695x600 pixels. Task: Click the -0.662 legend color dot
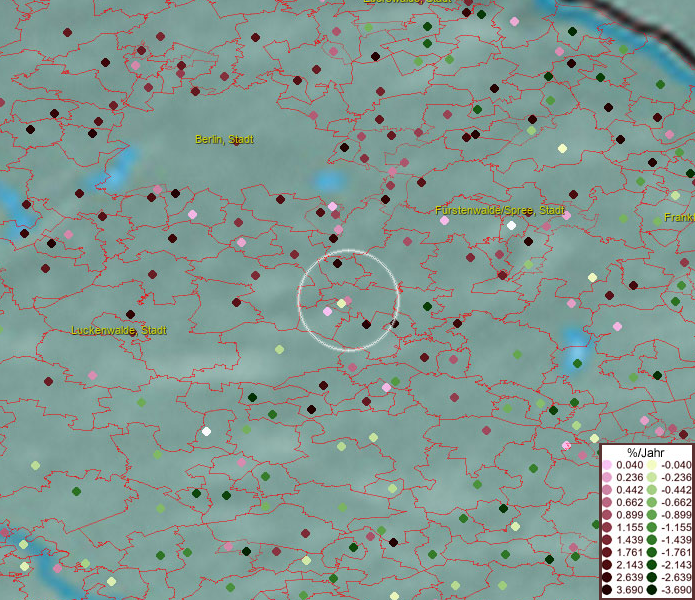652,503
